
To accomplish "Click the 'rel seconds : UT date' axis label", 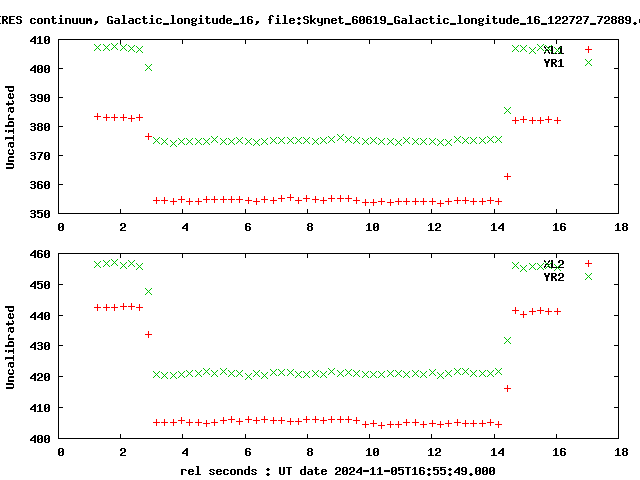I will [x=338, y=471].
